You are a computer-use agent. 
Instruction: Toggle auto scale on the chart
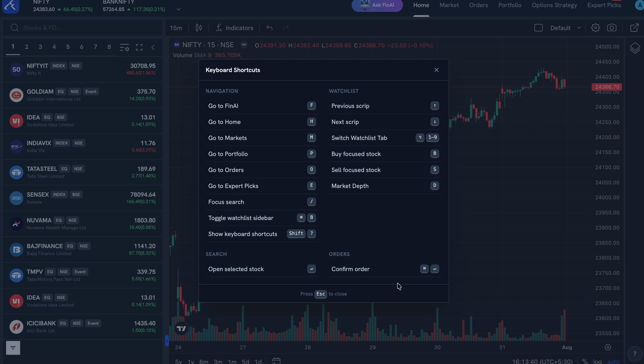613,361
